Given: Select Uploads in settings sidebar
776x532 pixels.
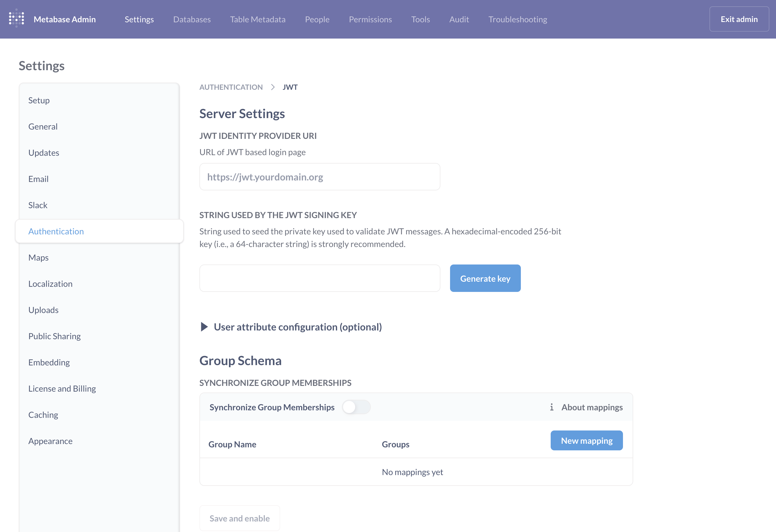Looking at the screenshot, I should [99, 310].
